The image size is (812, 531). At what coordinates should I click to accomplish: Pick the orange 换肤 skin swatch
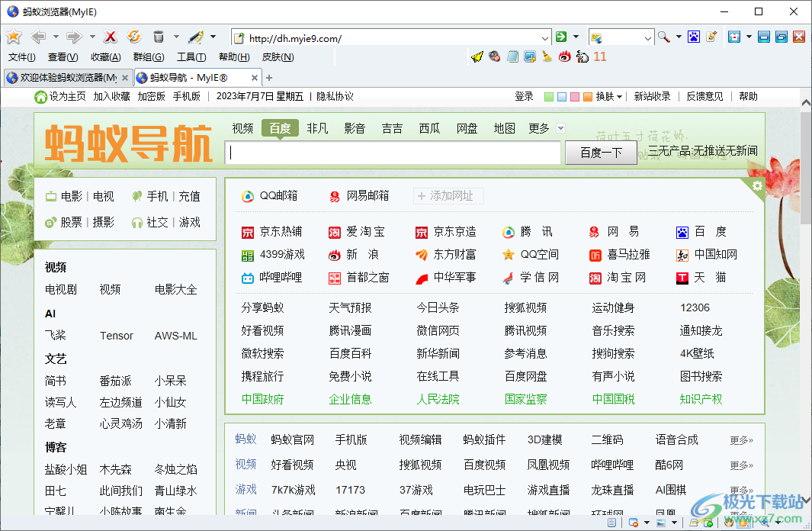coord(586,96)
